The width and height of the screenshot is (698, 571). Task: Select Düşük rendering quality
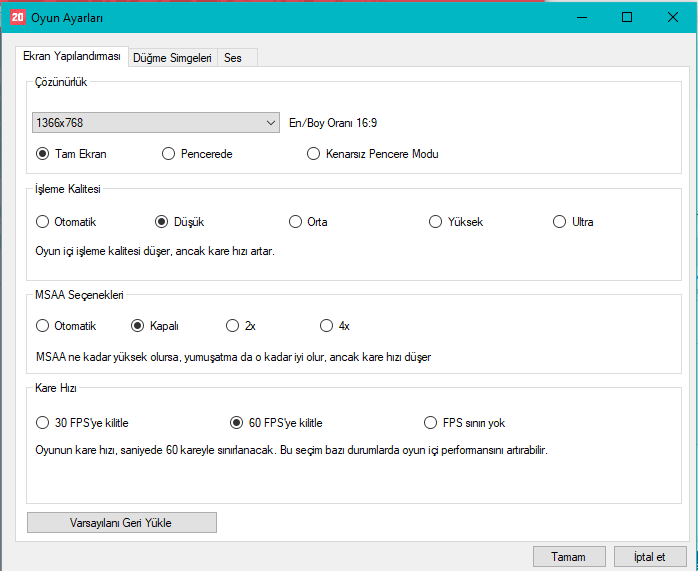pyautogui.click(x=179, y=222)
